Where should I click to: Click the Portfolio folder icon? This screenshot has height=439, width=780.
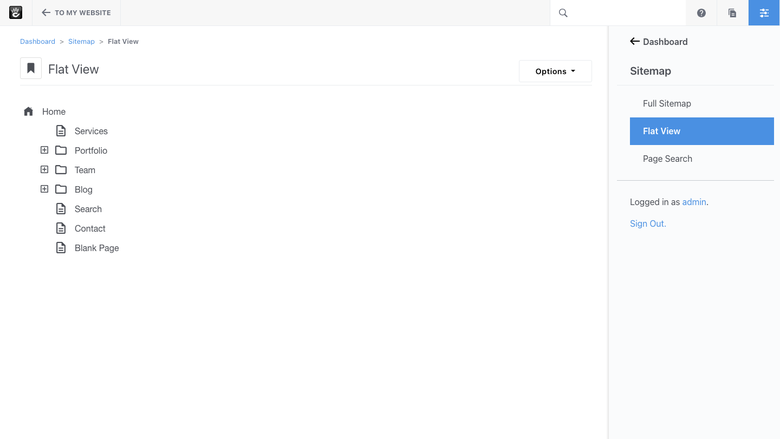(x=61, y=150)
